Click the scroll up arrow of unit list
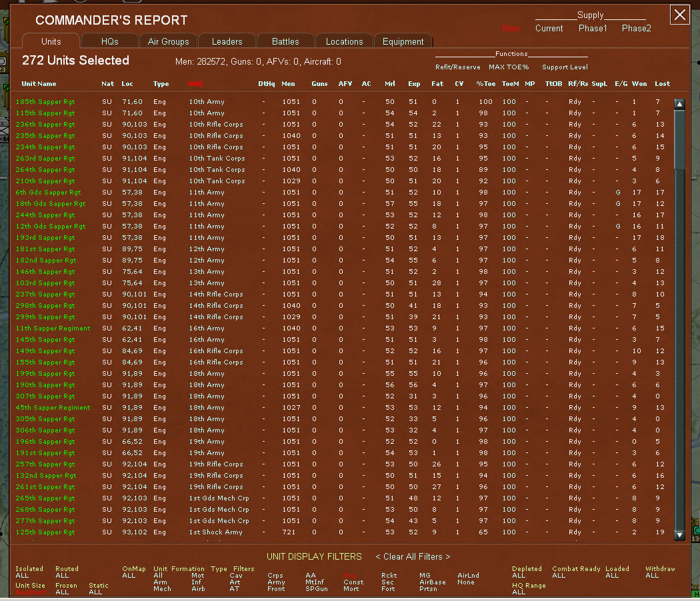The height and width of the screenshot is (601, 700). [x=679, y=104]
